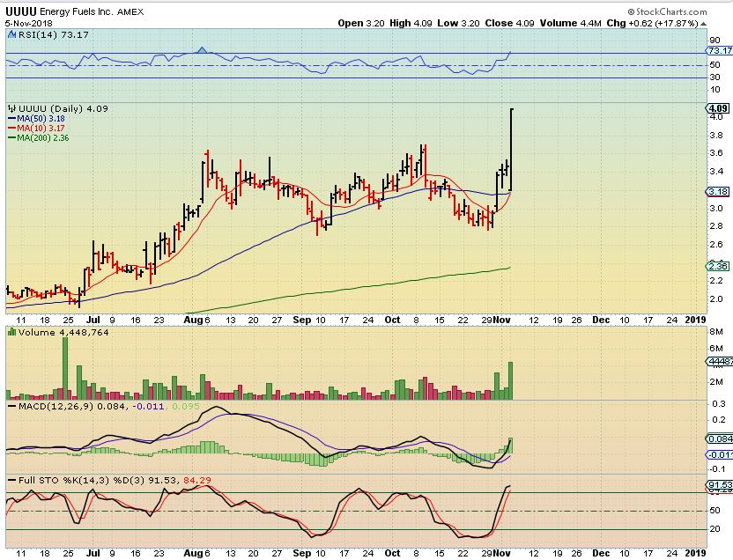
Task: Click the light green 0.095 histogram value in MACD label
Action: (x=186, y=406)
